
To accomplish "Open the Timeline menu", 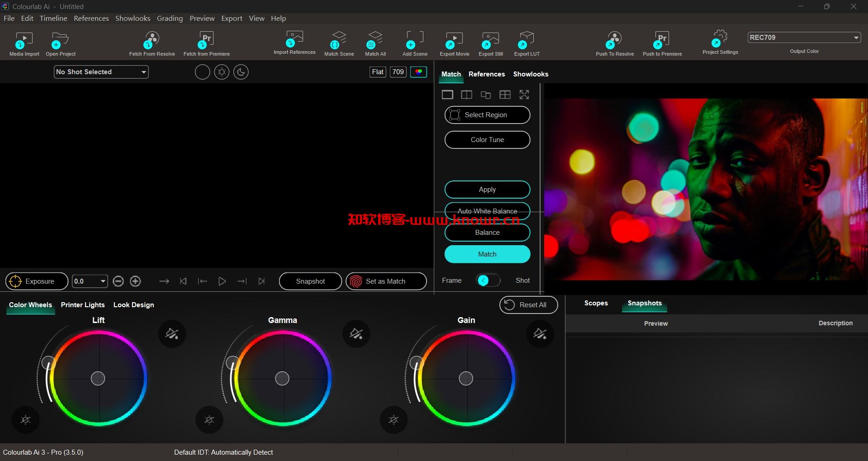I will 53,19.
